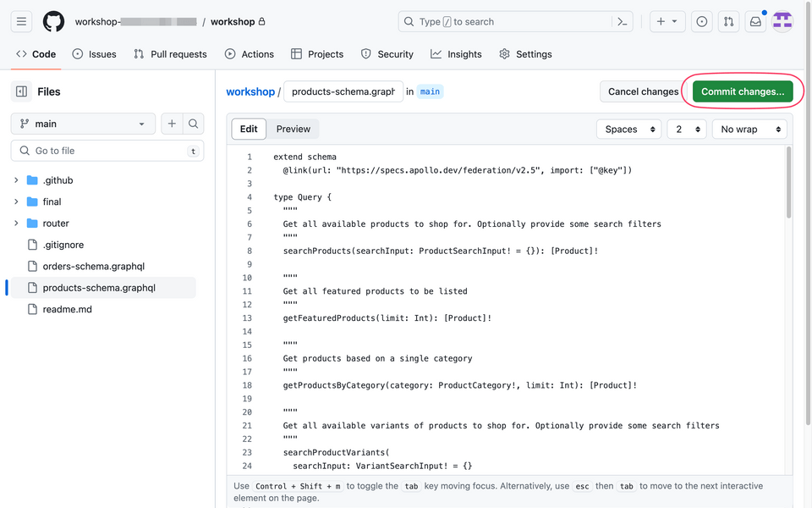The image size is (812, 508).
Task: Open the No wrap line mode dropdown
Action: click(749, 129)
